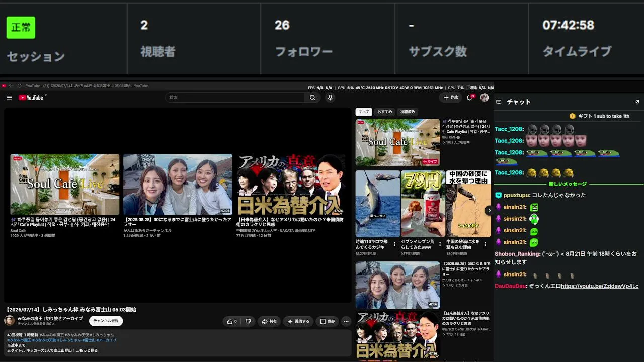Open the 中国の砂漠に水を撃つ理由 short thumbnail
Image resolution: width=644 pixels, height=362 pixels.
click(468, 204)
